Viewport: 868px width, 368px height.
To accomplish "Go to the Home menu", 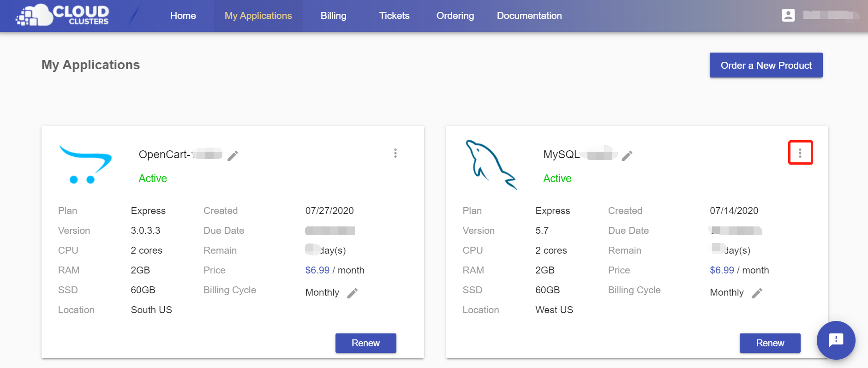I will point(183,16).
